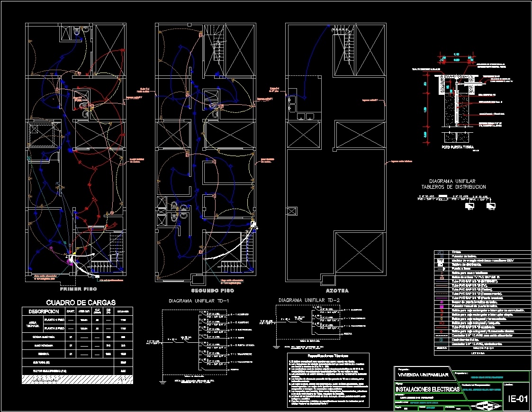Click the Electrobomba symbol in the legend
This screenshot has height=412, width=532.
(441, 339)
